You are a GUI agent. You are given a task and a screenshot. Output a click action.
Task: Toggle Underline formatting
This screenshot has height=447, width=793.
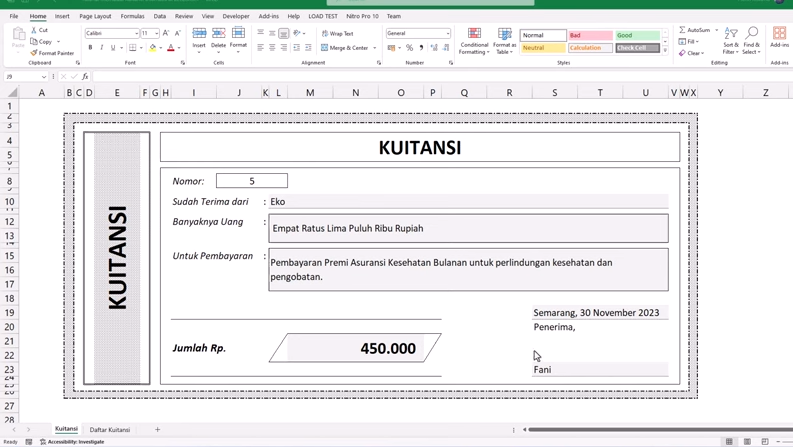coord(113,48)
